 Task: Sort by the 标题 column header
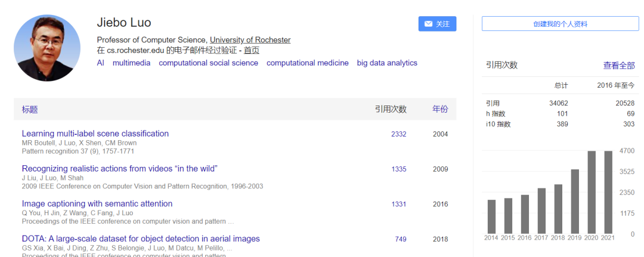tap(30, 110)
